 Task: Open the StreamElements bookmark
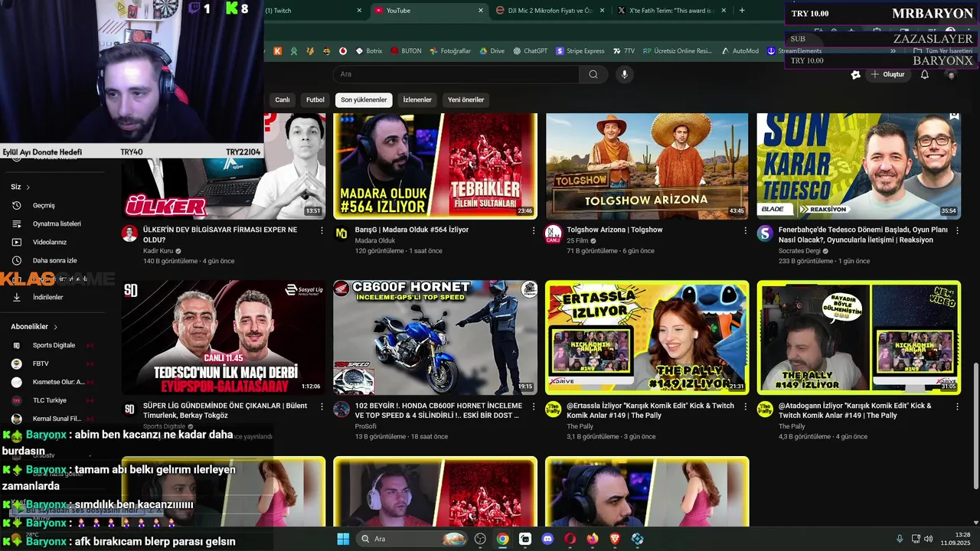pyautogui.click(x=794, y=51)
